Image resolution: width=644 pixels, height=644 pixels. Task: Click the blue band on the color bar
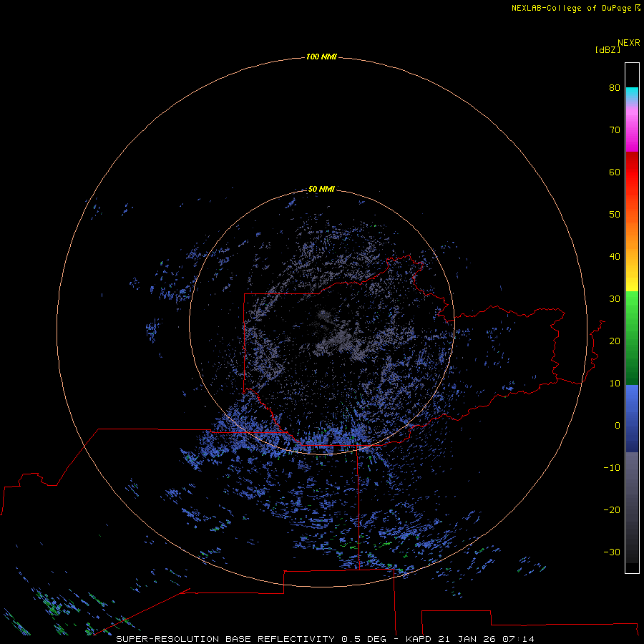632,417
